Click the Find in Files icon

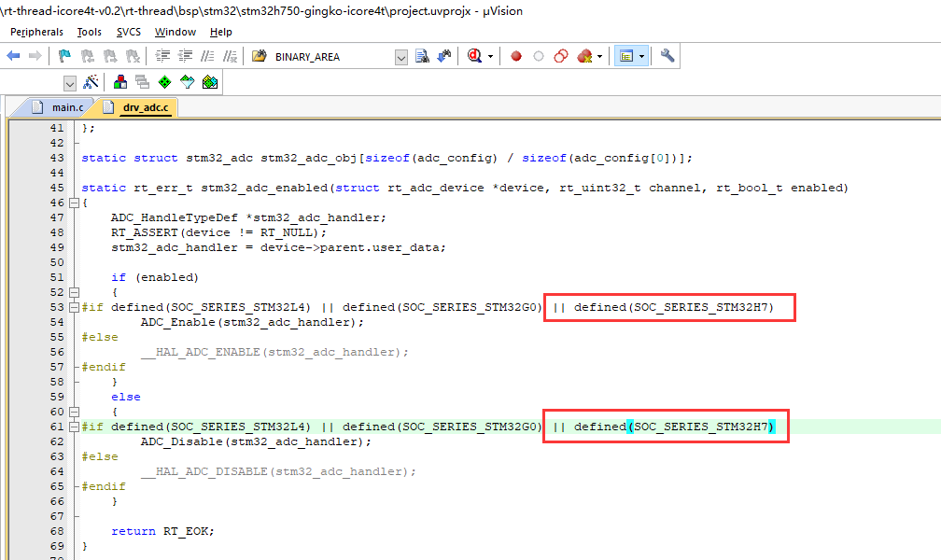pyautogui.click(x=422, y=56)
